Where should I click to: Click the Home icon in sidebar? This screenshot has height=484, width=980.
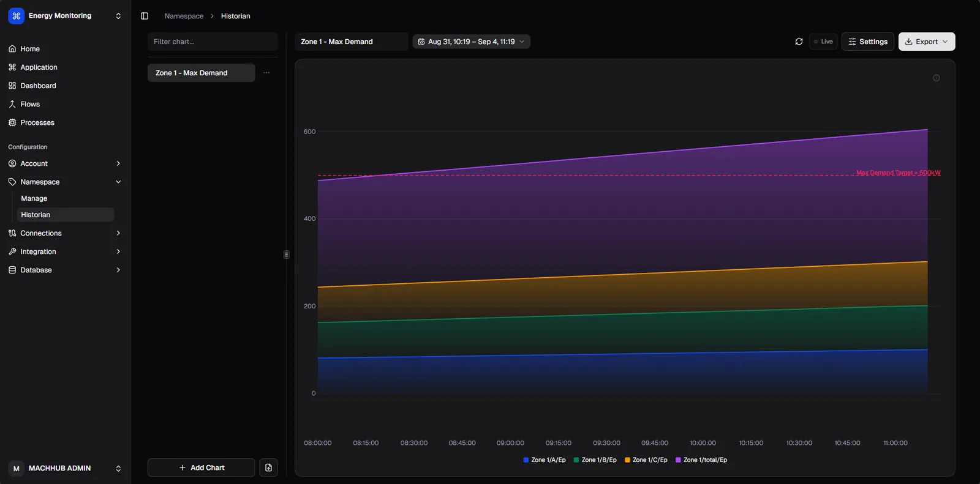pyautogui.click(x=12, y=49)
